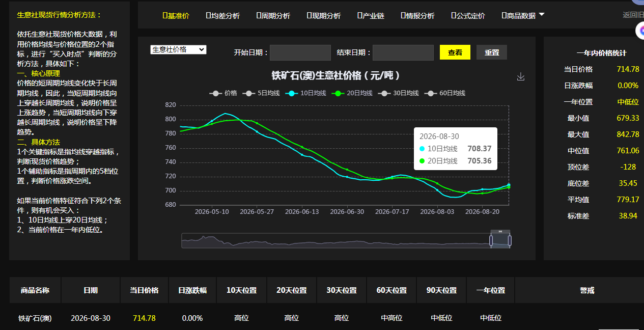644x330 pixels.
Task: Show the 60日均线 legend series
Action: [x=445, y=93]
